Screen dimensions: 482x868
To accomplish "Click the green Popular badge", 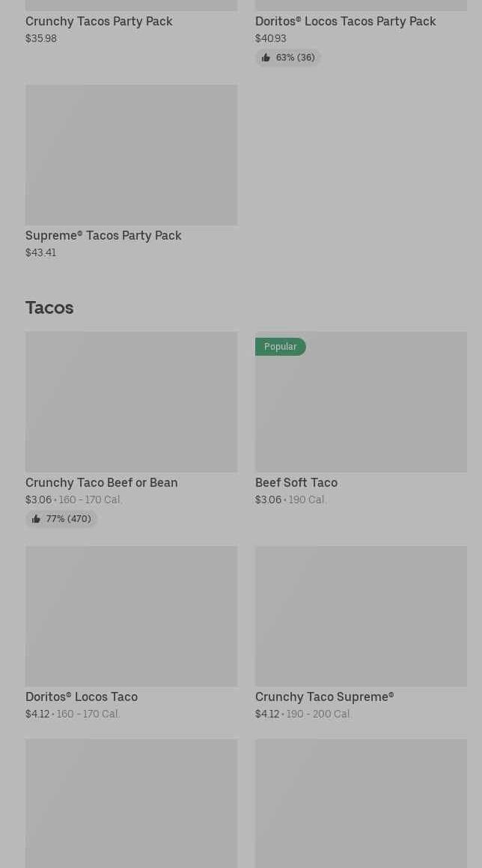I will click(281, 347).
